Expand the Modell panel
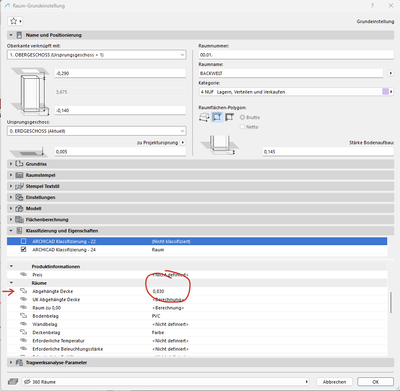Screen dimensions: 400x391 click(x=11, y=208)
